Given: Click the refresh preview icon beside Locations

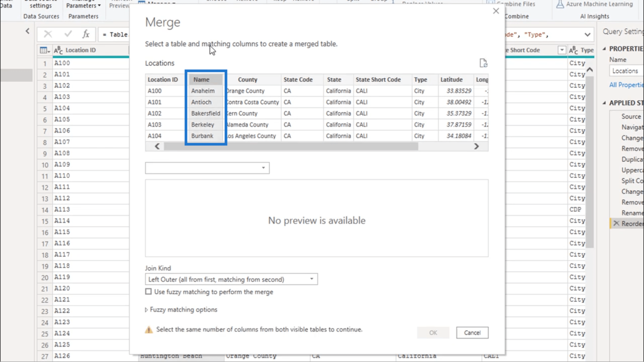Looking at the screenshot, I should pyautogui.click(x=483, y=63).
